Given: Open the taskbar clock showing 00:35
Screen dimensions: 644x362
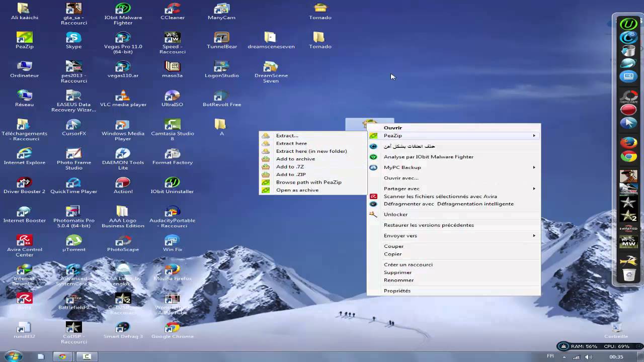Looking at the screenshot, I should pyautogui.click(x=616, y=356).
